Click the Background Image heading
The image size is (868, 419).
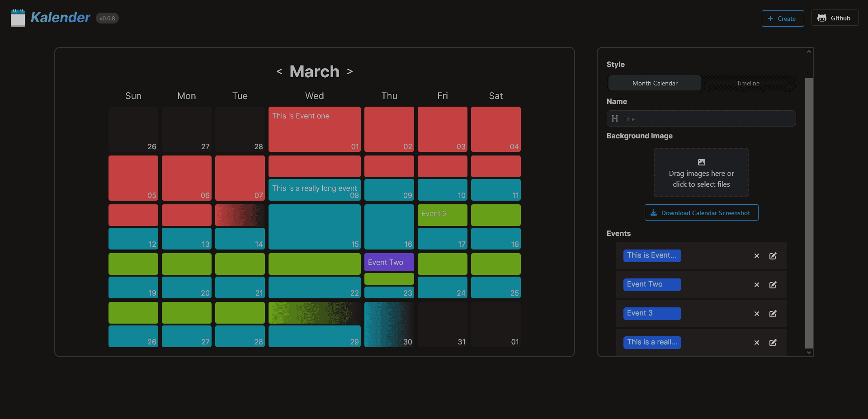point(640,136)
